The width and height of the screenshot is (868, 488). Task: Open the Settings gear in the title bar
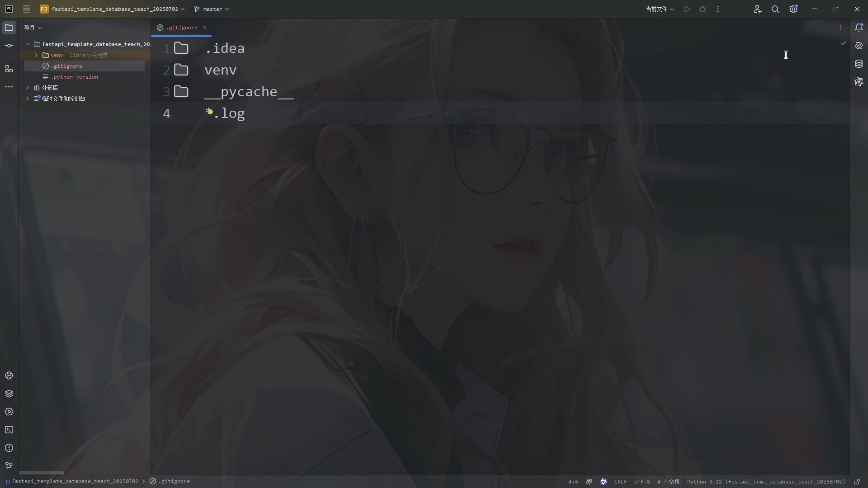coord(793,9)
